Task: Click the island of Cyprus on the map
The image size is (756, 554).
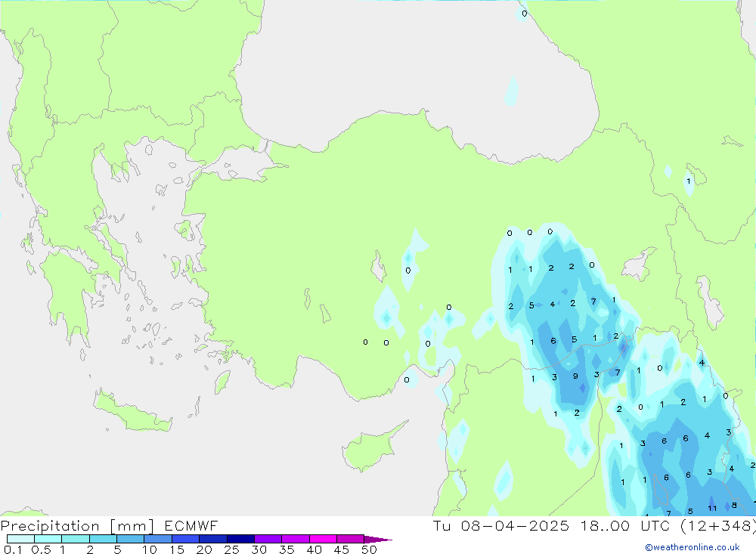Action: pos(371,447)
